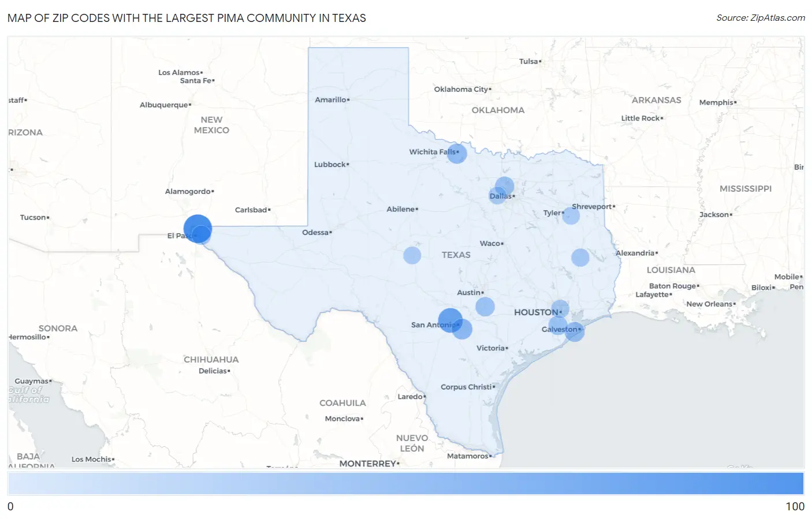The height and width of the screenshot is (519, 812).
Task: Click the MONTERREY city label
Action: (368, 464)
